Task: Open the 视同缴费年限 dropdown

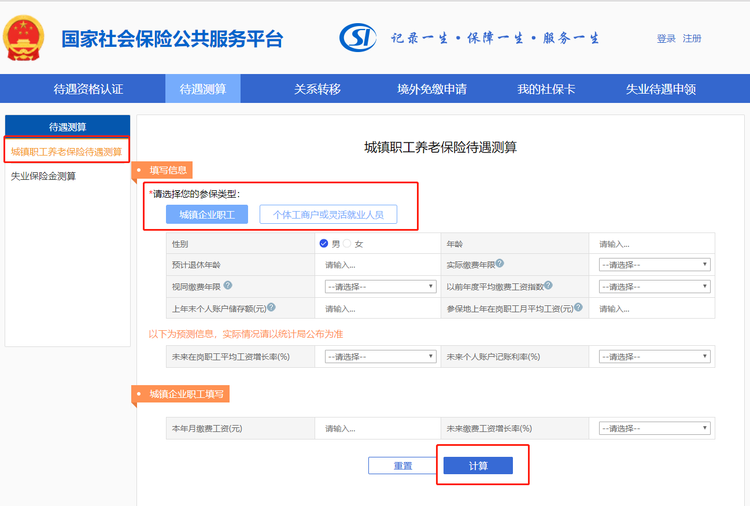Action: [379, 286]
